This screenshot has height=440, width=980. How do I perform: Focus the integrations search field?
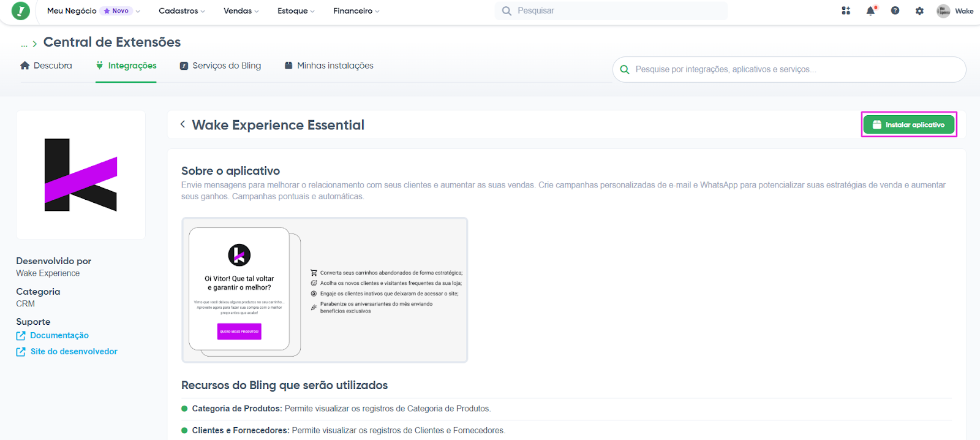click(x=789, y=70)
